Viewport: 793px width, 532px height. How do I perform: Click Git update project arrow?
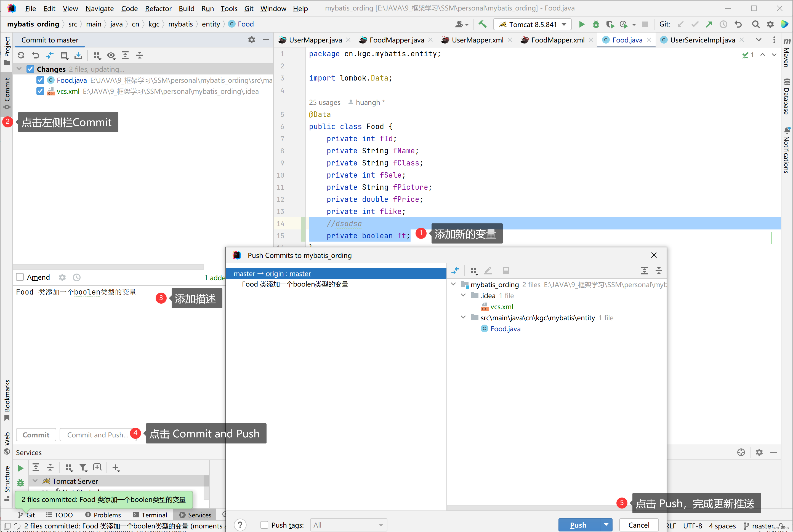pos(680,24)
